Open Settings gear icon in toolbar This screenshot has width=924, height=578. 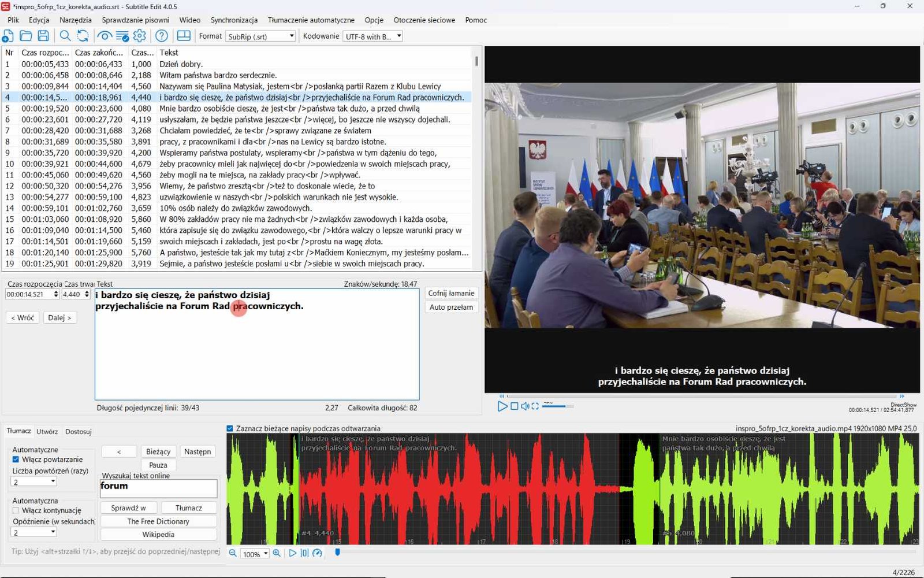pyautogui.click(x=140, y=36)
